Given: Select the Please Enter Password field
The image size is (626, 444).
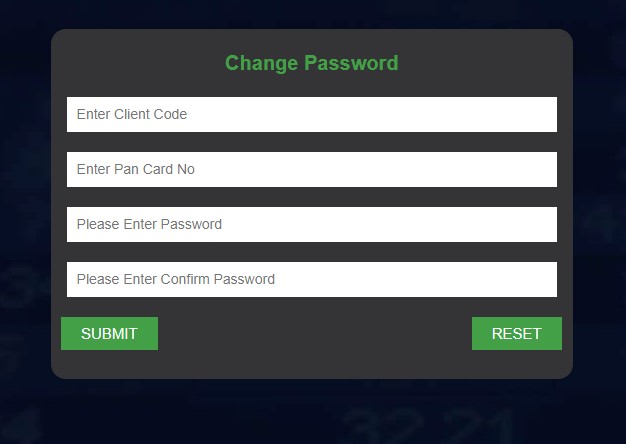Looking at the screenshot, I should [x=311, y=224].
